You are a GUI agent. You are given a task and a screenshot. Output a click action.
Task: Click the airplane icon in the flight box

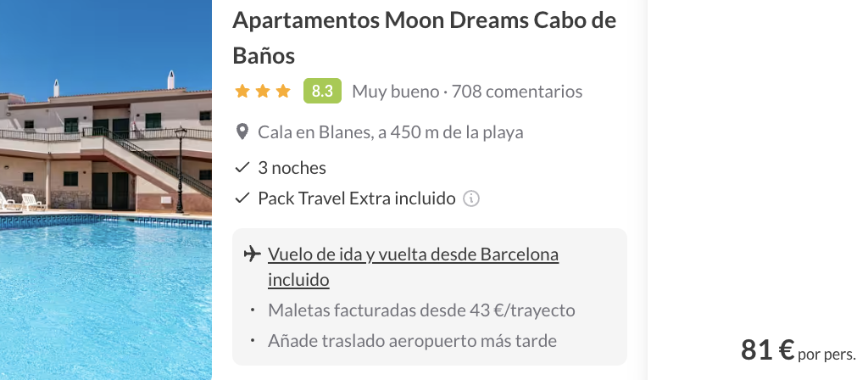pos(250,254)
